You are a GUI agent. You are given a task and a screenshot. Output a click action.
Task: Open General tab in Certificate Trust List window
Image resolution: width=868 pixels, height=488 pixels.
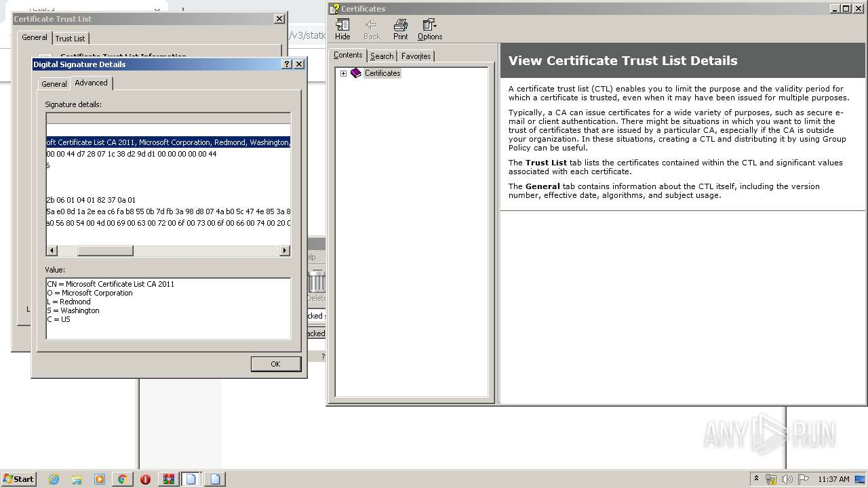point(34,37)
